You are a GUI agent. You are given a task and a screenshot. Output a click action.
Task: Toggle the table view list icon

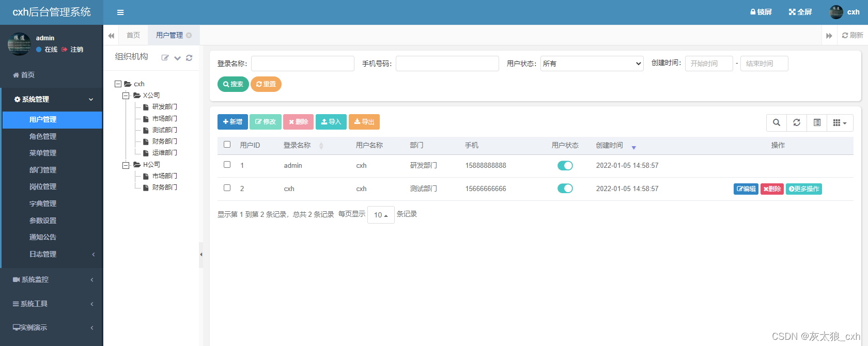[817, 122]
